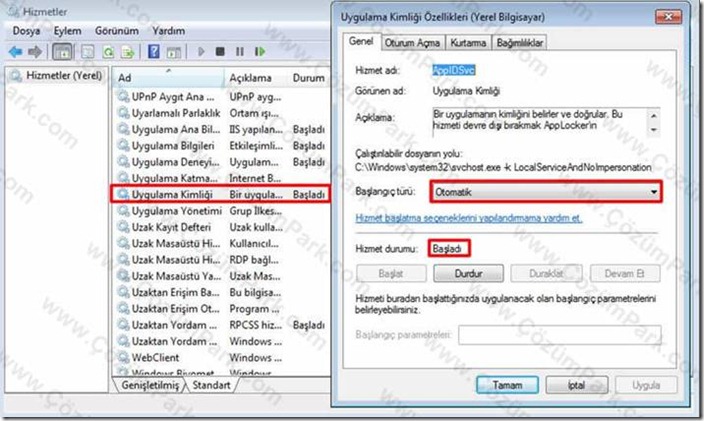
Task: Click gear icon next to Uyarlamalı Parlaklık
Action: point(123,113)
